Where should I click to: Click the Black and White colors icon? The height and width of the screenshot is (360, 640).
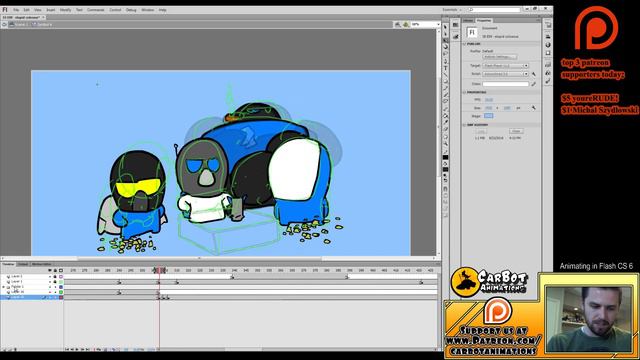(x=445, y=175)
